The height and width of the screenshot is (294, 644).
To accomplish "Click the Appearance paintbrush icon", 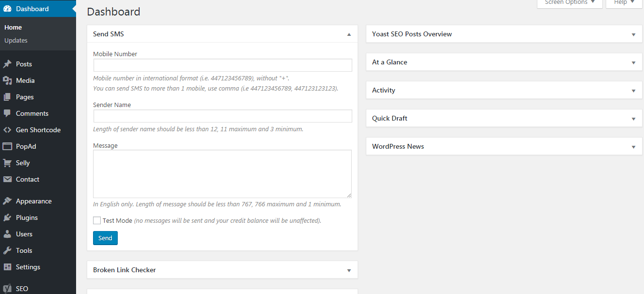I will coord(7,201).
